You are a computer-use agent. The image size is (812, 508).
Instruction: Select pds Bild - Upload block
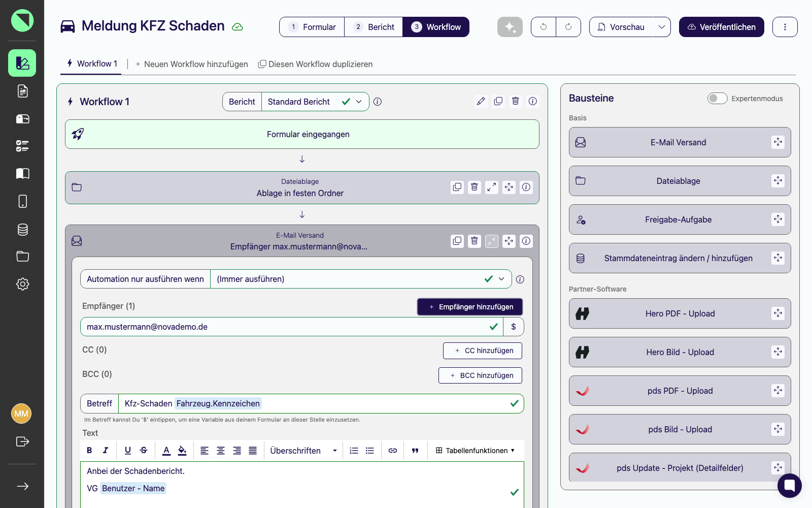[x=680, y=429]
